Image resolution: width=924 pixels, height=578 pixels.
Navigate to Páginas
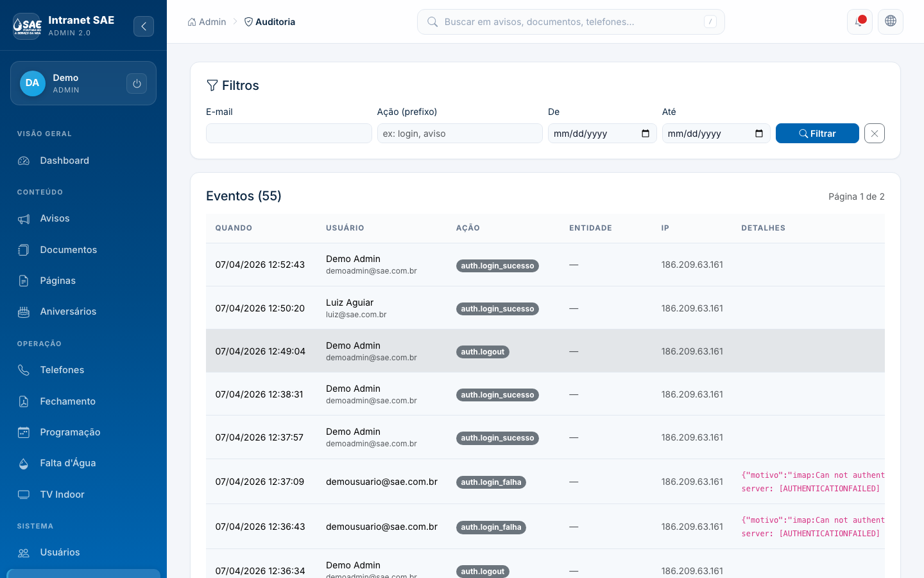83,281
